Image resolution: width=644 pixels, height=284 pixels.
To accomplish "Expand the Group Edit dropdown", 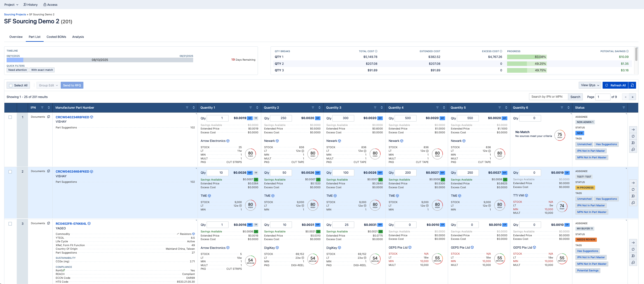I will pos(48,85).
